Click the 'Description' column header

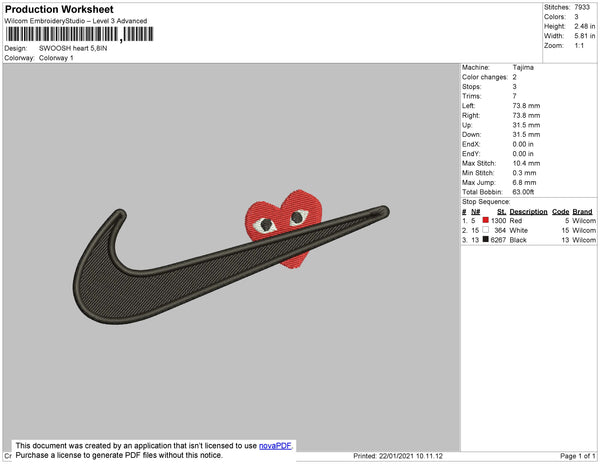click(528, 212)
